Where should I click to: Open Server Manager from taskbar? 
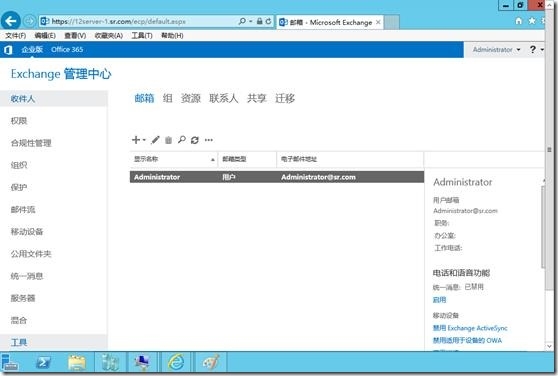click(x=10, y=362)
